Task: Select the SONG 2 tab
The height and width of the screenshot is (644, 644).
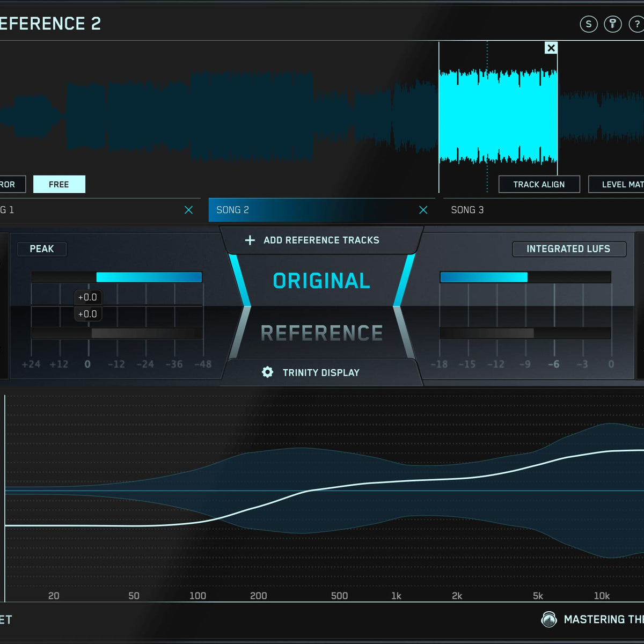Action: [x=311, y=210]
